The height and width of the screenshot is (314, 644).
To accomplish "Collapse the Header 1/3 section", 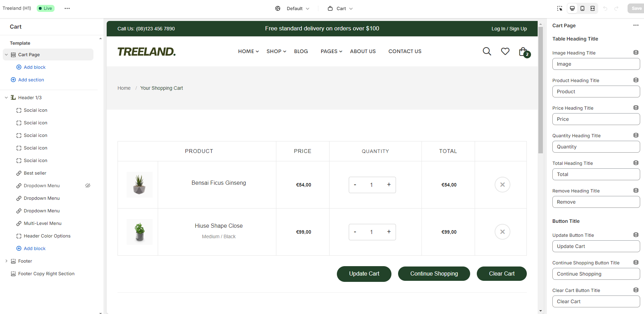I will [6, 97].
